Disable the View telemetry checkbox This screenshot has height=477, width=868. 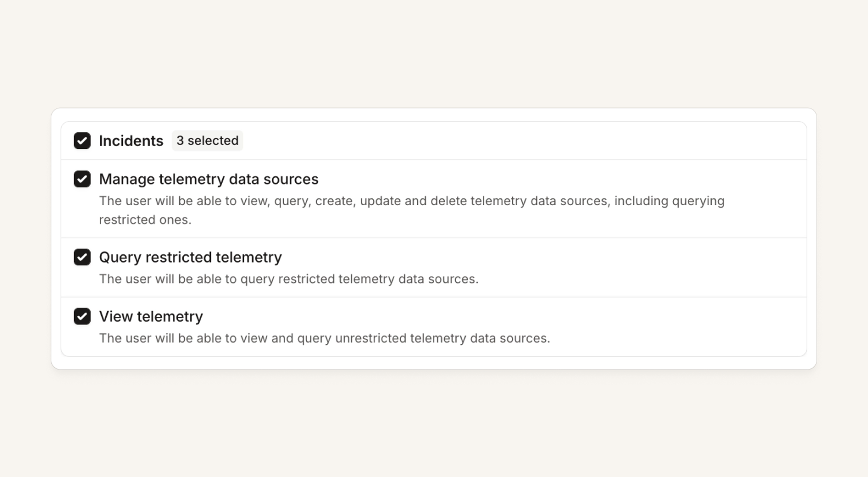click(82, 316)
